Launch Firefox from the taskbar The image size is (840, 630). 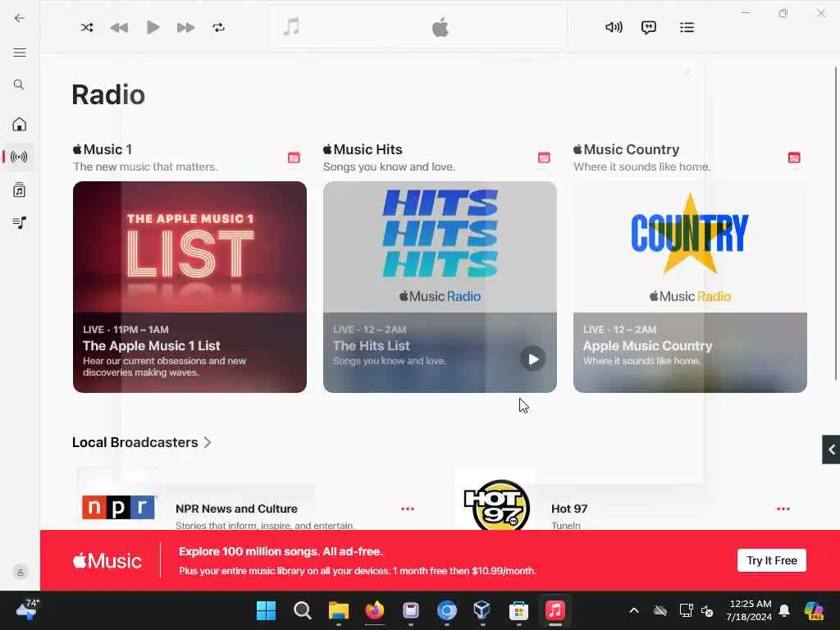(374, 610)
